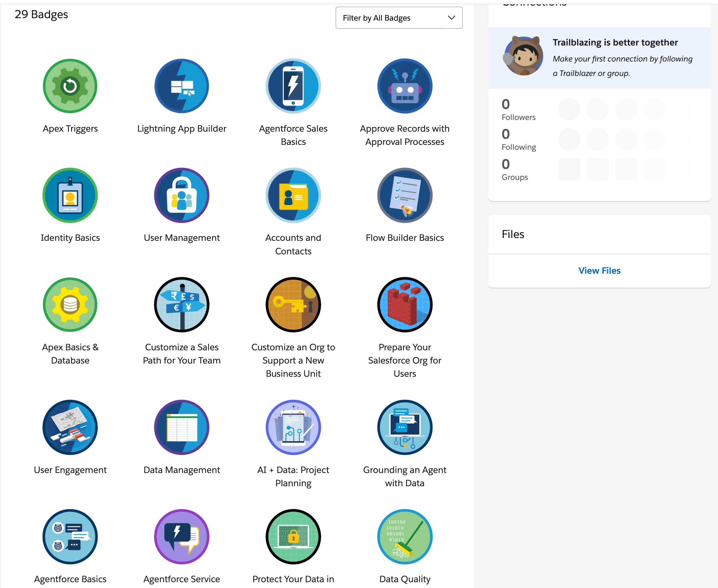
Task: Open Grounding an Agent with Data title
Action: (x=405, y=476)
